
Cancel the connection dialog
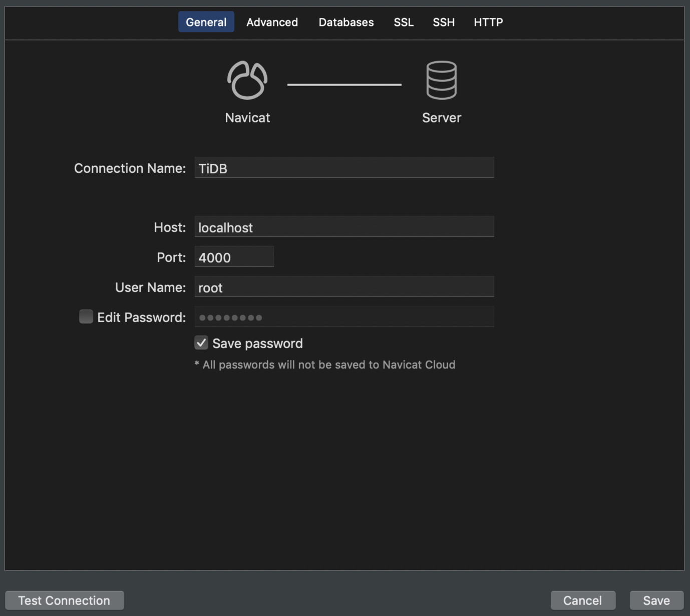pos(583,600)
